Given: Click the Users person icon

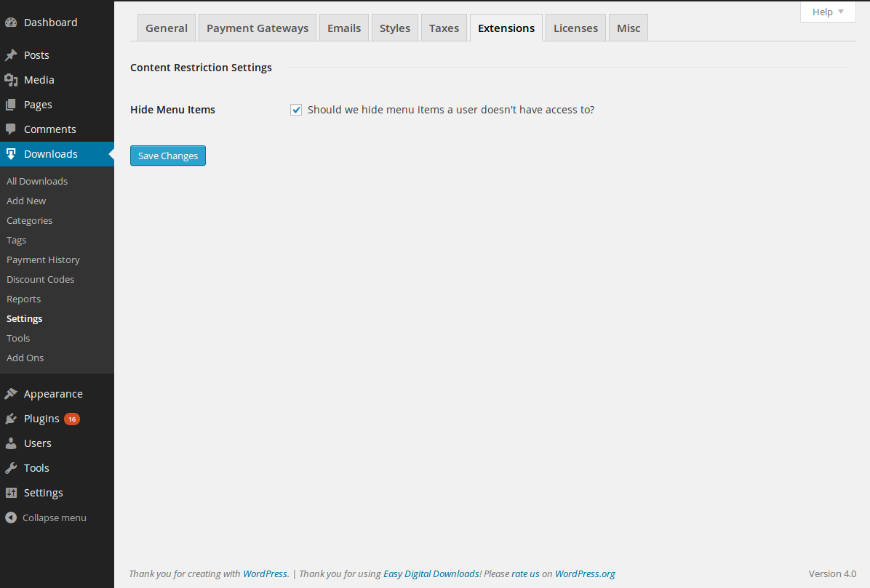Looking at the screenshot, I should 11,443.
